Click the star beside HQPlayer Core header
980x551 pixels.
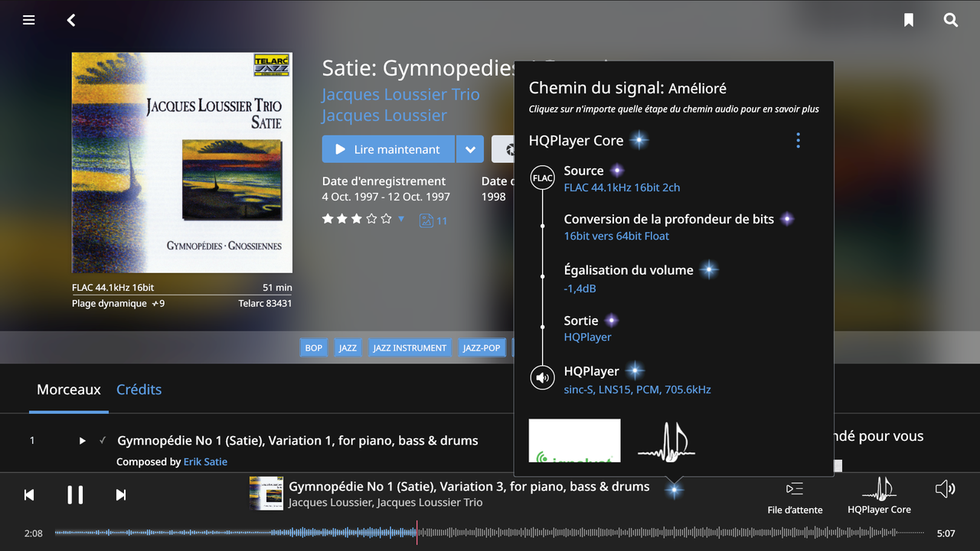coord(639,140)
